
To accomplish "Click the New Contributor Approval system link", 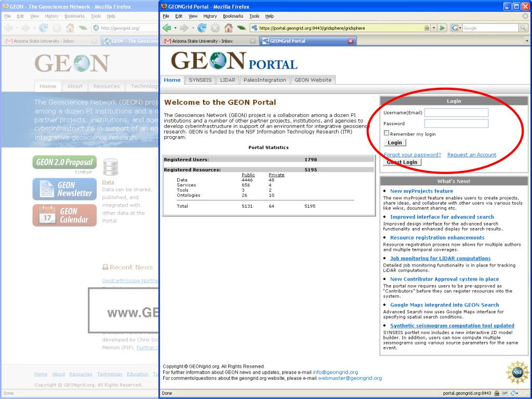I will click(x=445, y=279).
